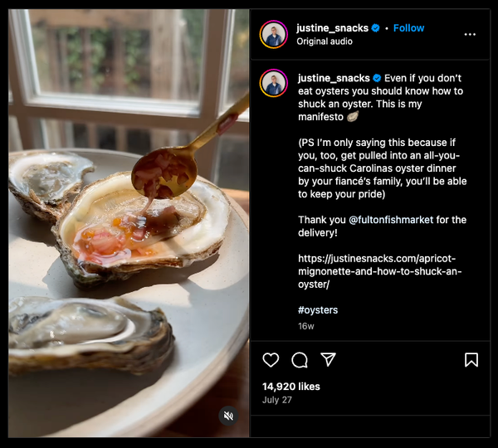Click the verified badge in the post header
Viewport: 498px width, 448px height.
tap(375, 28)
